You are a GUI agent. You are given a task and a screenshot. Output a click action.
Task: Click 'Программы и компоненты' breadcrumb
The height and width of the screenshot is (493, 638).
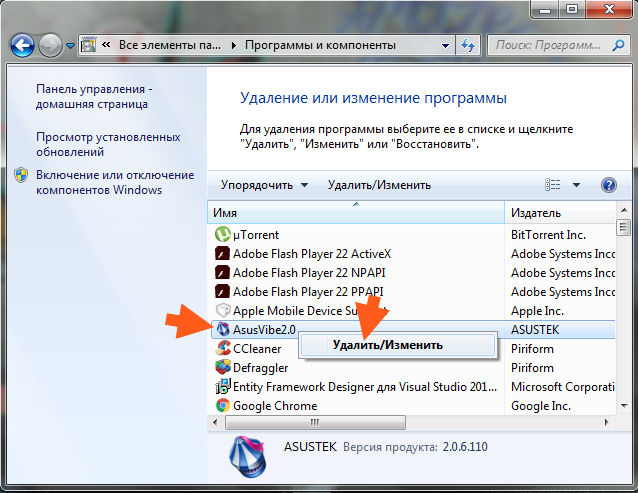[320, 45]
